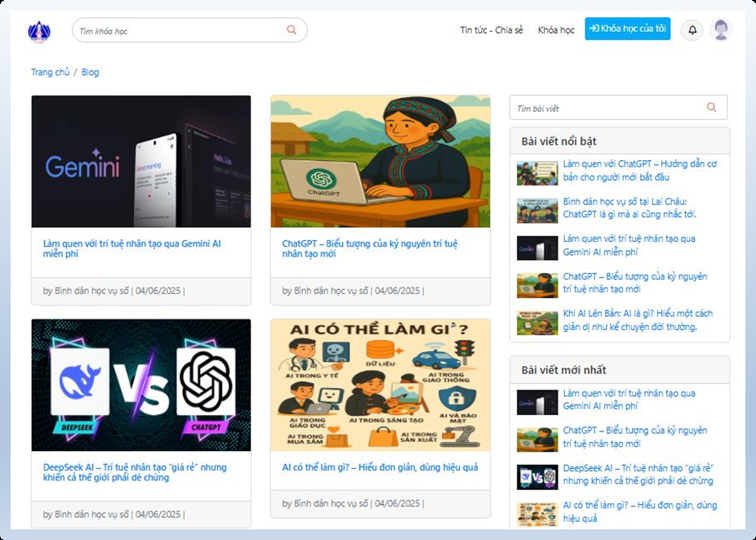756x540 pixels.
Task: Open the Gemini article cover image
Action: (x=141, y=162)
